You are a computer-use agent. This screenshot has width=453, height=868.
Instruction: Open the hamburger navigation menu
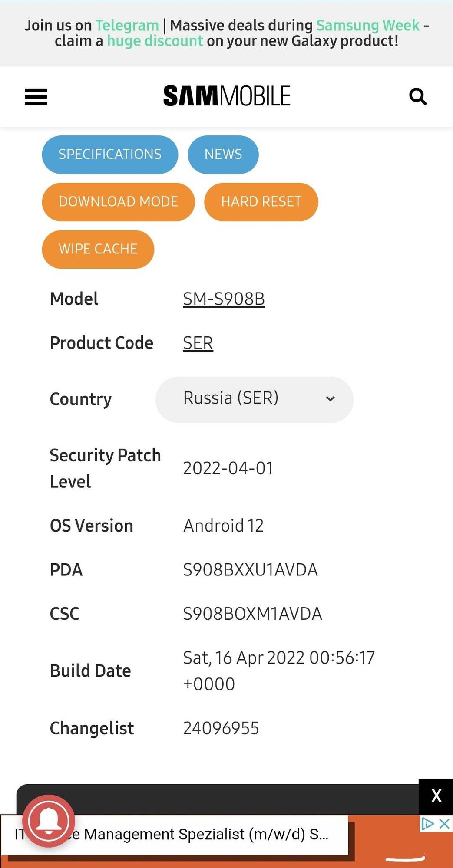point(36,97)
